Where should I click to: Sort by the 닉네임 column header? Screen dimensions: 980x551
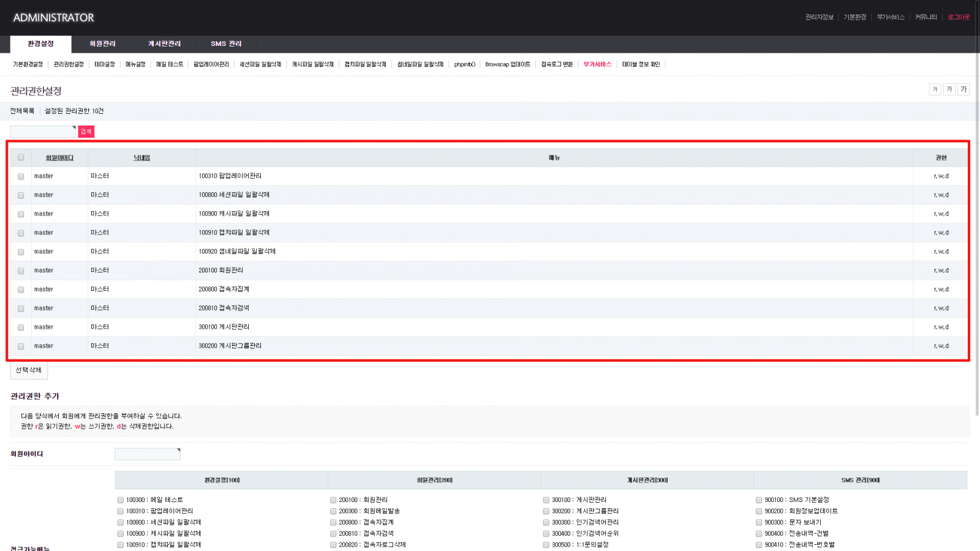(141, 158)
